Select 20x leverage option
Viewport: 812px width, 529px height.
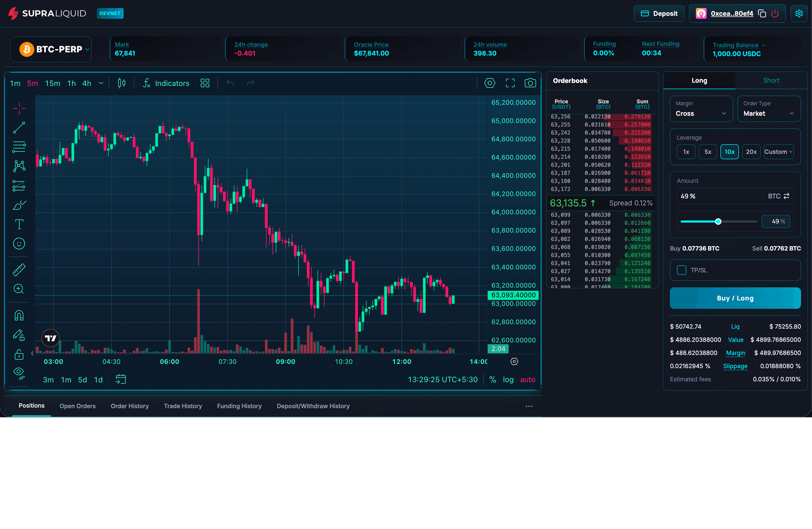tap(751, 152)
